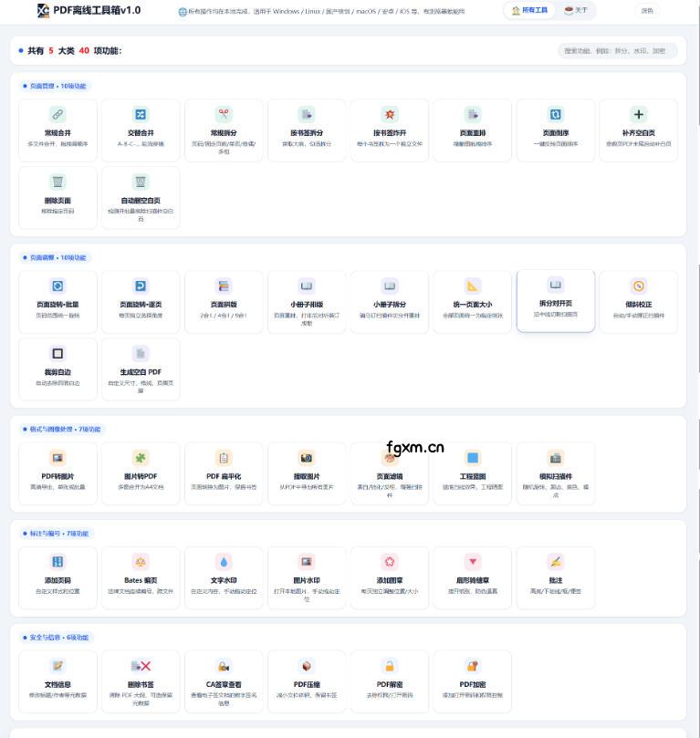
Task: Open the 倾斜校正 deskew tool
Action: [638, 302]
